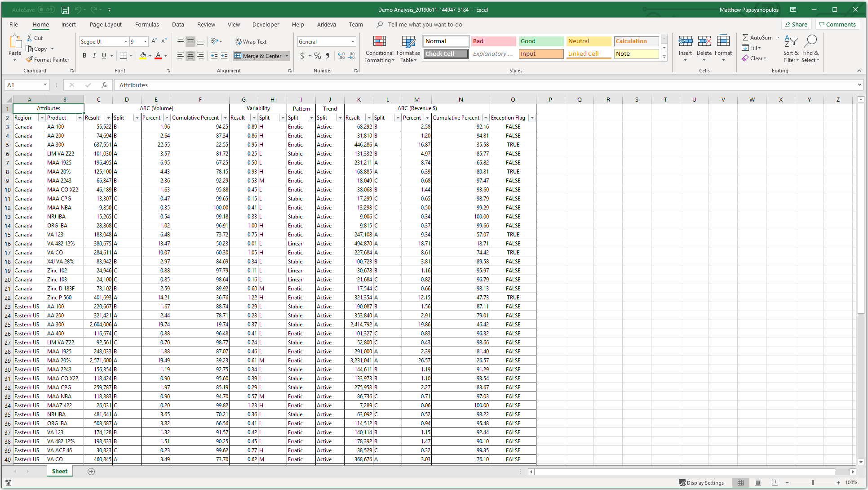Switch to Normal view in status bar
Viewport: 868px width, 490px height.
[x=741, y=483]
